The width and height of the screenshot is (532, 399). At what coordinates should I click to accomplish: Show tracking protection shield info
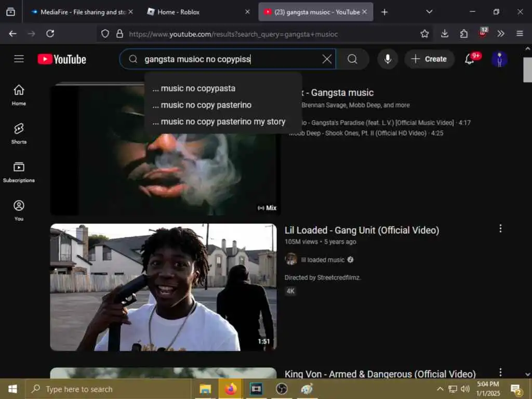tap(105, 34)
